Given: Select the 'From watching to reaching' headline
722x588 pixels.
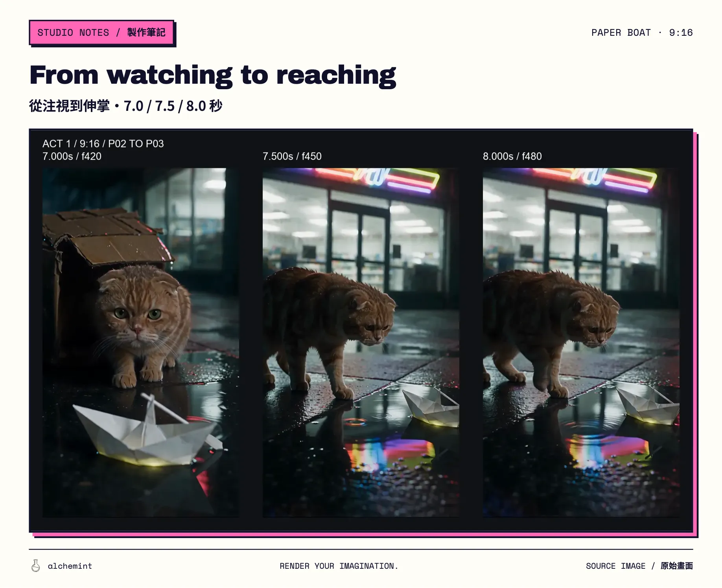Looking at the screenshot, I should pos(213,75).
